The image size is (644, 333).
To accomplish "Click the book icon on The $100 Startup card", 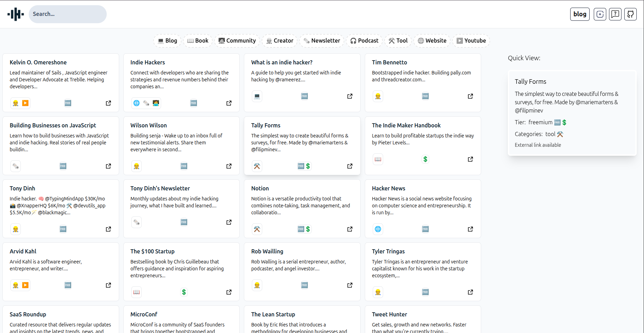I will click(x=136, y=292).
